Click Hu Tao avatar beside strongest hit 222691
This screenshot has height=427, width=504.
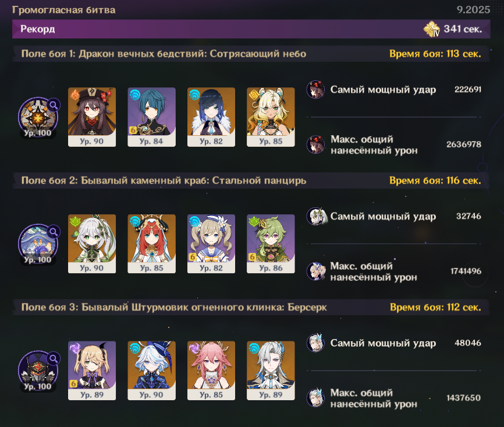[x=315, y=90]
